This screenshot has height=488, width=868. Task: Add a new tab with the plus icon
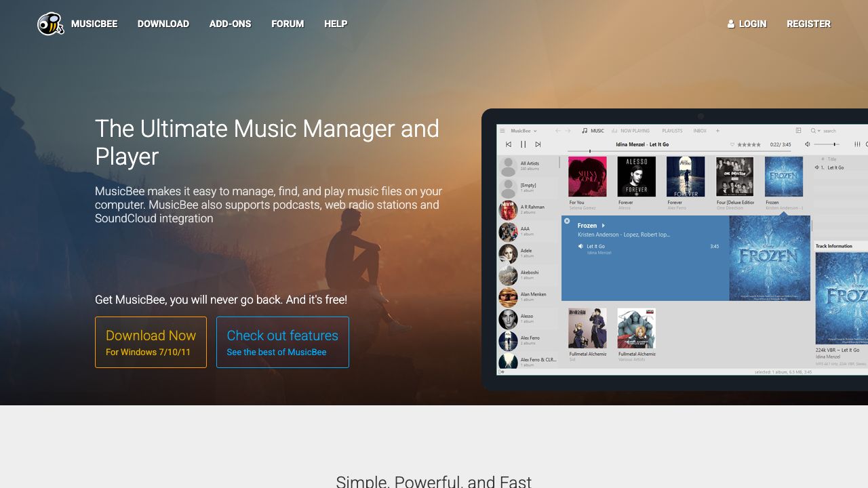coord(717,131)
